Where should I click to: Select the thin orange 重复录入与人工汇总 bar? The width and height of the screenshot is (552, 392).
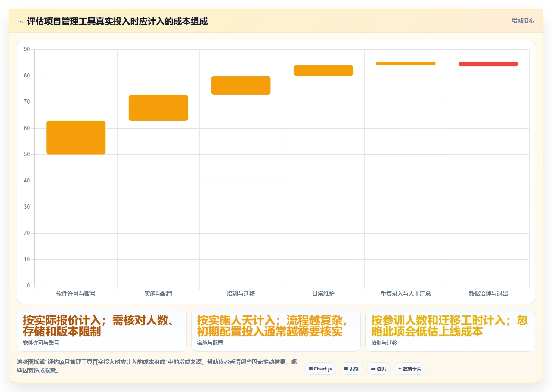(x=406, y=63)
